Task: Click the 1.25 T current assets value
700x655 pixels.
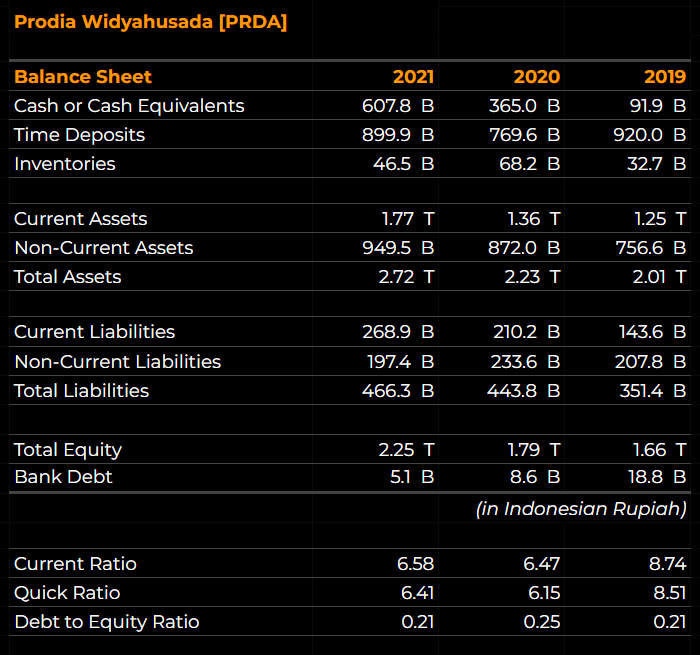Action: click(x=660, y=219)
